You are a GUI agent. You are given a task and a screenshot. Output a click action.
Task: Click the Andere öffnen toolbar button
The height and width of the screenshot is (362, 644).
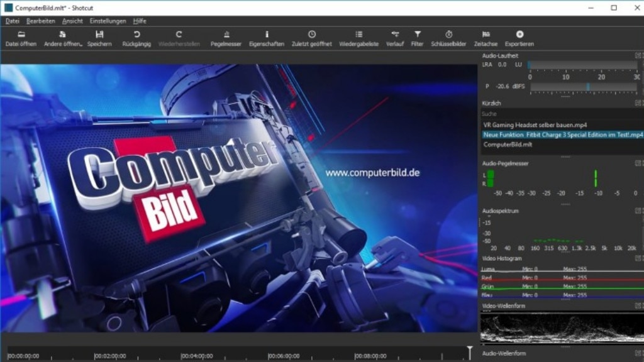62,38
